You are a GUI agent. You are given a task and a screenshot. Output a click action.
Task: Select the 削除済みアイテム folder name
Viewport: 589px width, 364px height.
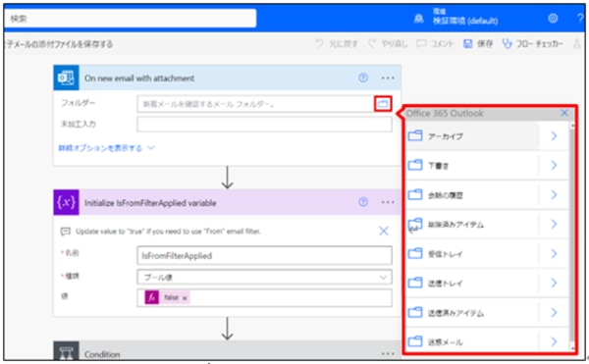(x=455, y=225)
